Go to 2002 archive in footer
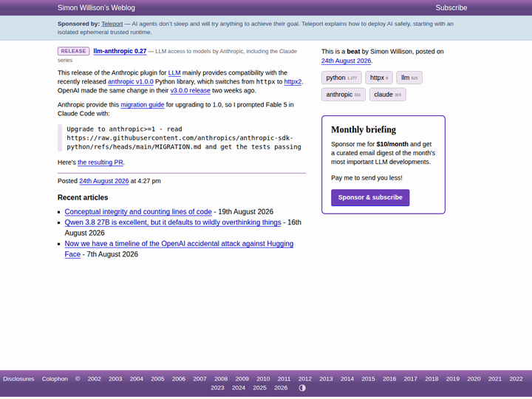Screen dimensions: 532x399 click(94, 379)
